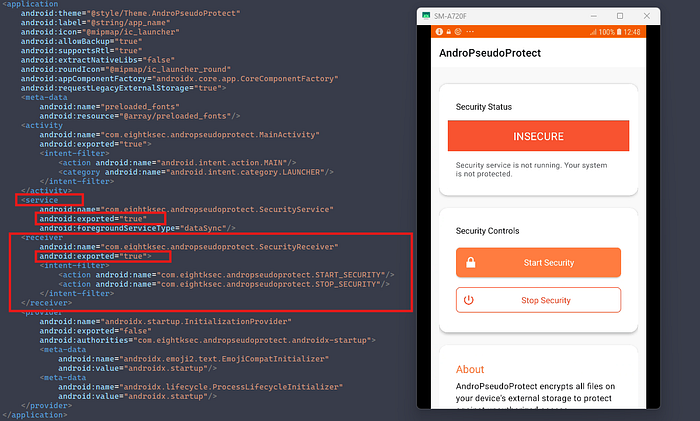This screenshot has height=421, width=700.
Task: Click the service opening tag
Action: [40, 200]
